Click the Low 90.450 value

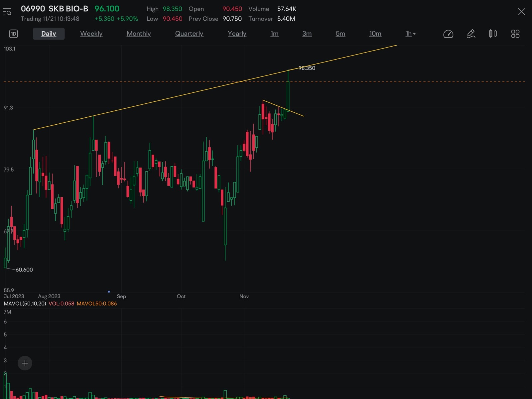click(172, 19)
